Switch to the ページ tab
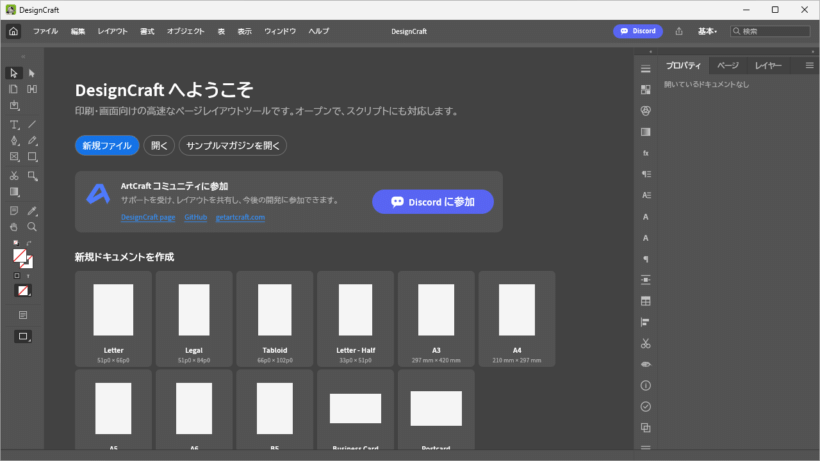The image size is (820, 461). point(728,65)
